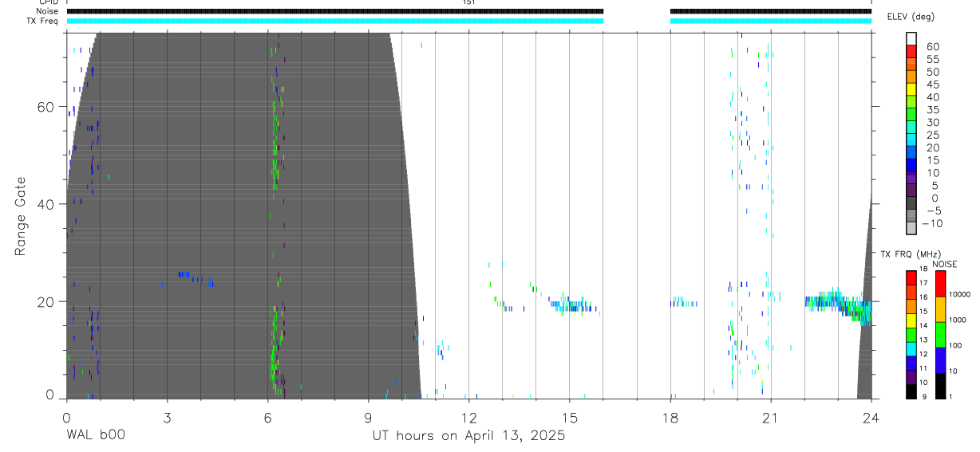Click the NOISE legend title
Screen dimensions: 980x452
[x=944, y=265]
